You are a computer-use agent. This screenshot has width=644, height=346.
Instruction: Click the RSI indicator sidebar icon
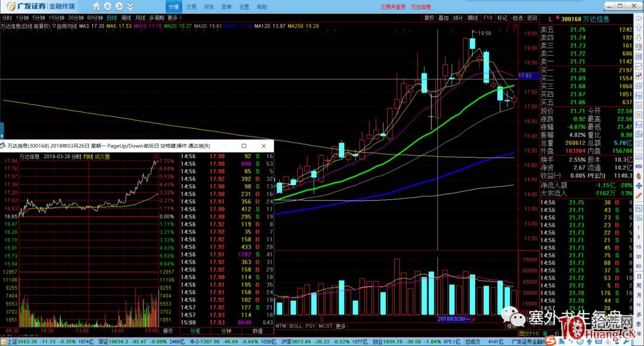[639, 166]
